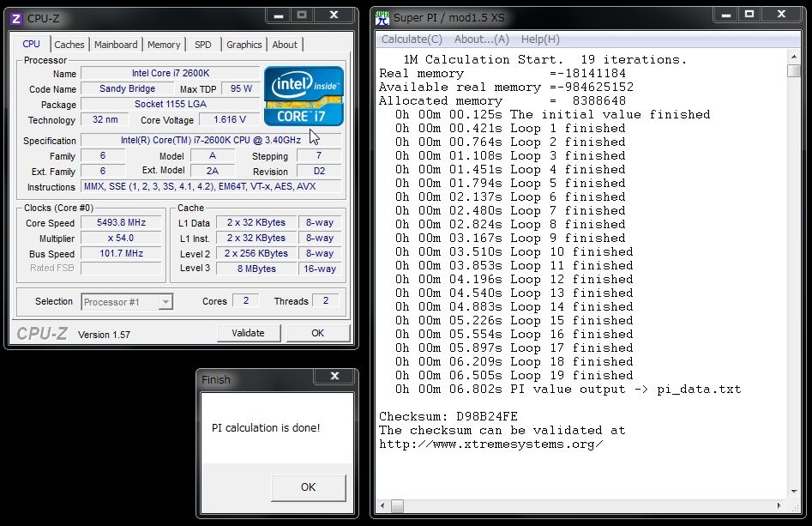The width and height of the screenshot is (812, 526).
Task: Go to the Graphics tab
Action: (244, 45)
